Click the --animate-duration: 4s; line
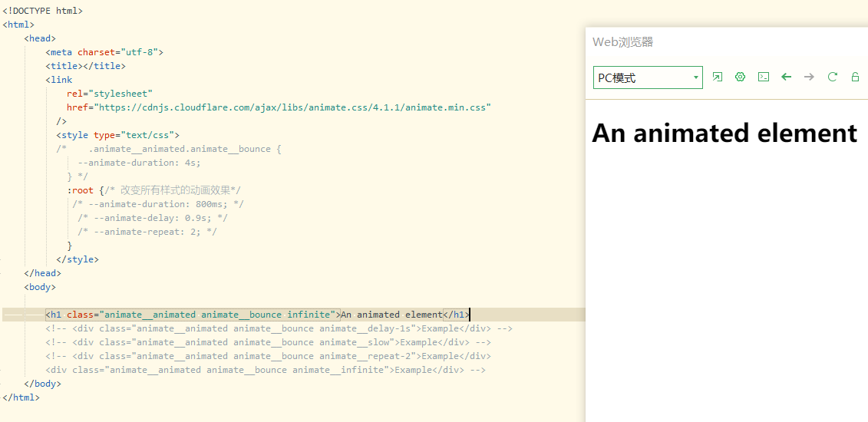The width and height of the screenshot is (868, 422). 139,163
